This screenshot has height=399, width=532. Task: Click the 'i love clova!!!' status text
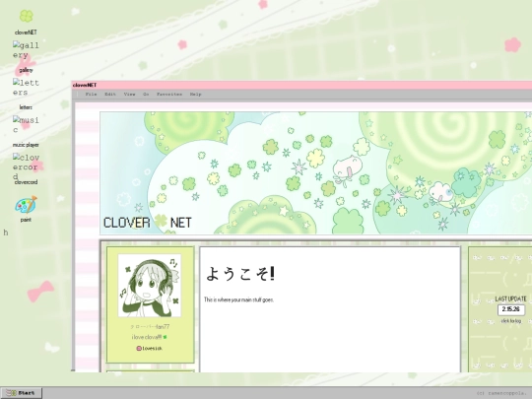146,337
